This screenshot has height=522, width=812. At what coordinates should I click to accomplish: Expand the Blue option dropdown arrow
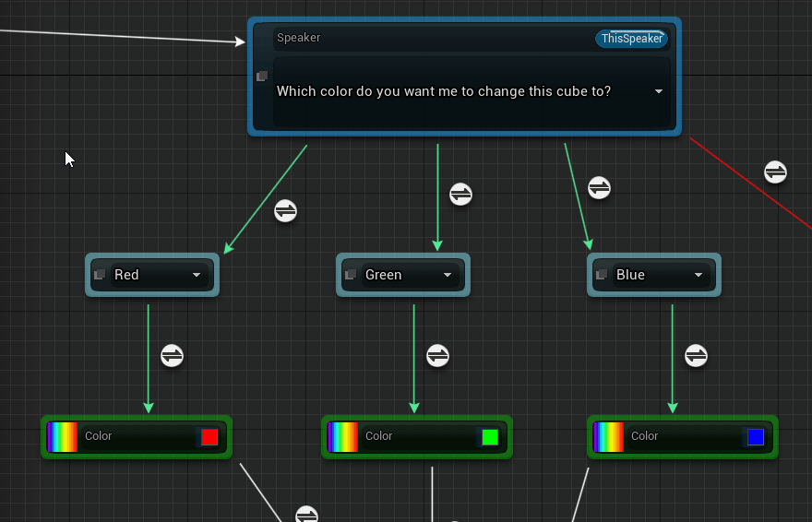[699, 275]
